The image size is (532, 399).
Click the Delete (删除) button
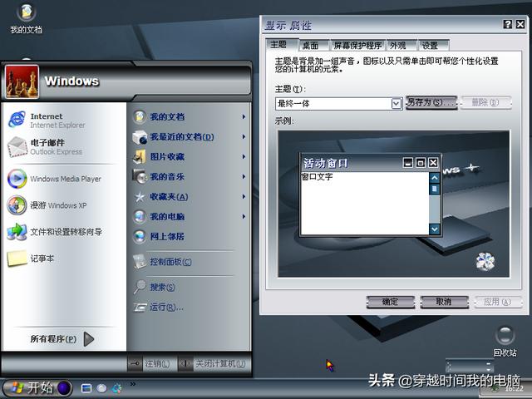(x=485, y=102)
